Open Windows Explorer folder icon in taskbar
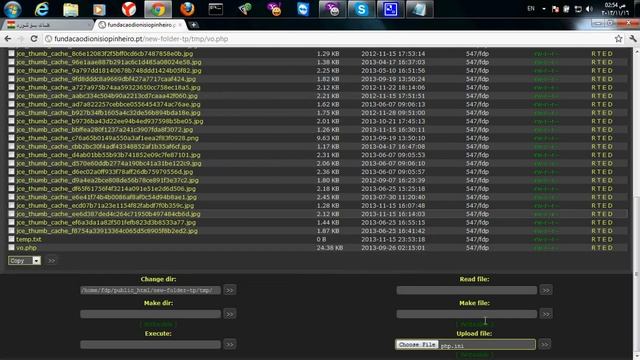 71,9
